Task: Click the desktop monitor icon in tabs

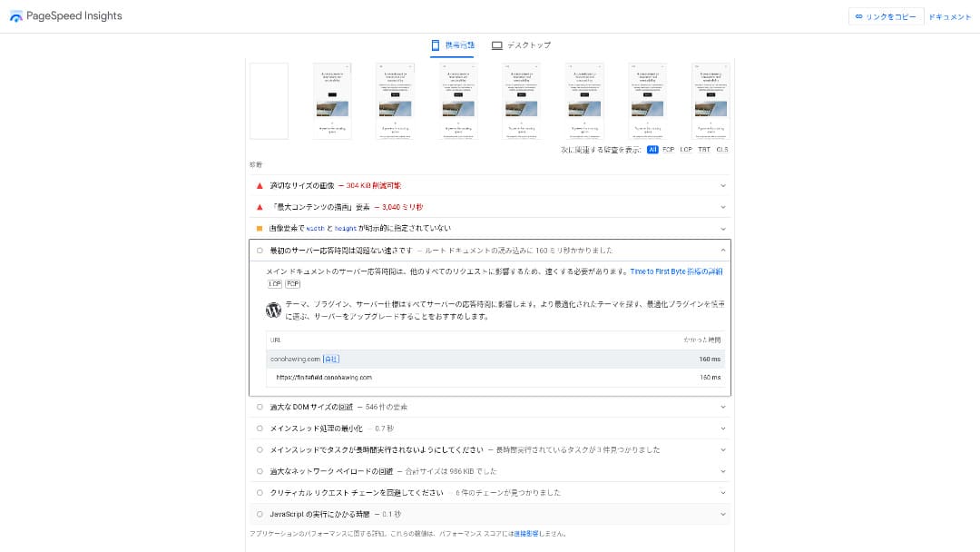Action: pyautogui.click(x=496, y=45)
